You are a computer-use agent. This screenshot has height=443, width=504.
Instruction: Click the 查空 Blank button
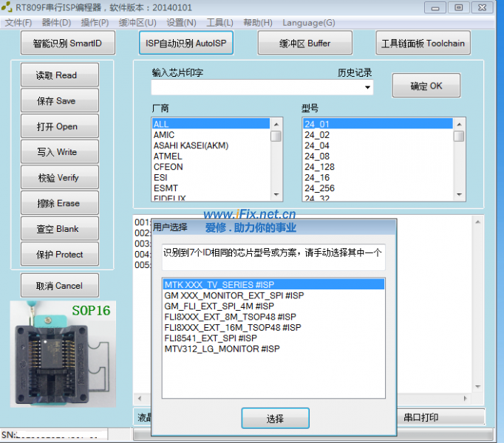(x=60, y=228)
